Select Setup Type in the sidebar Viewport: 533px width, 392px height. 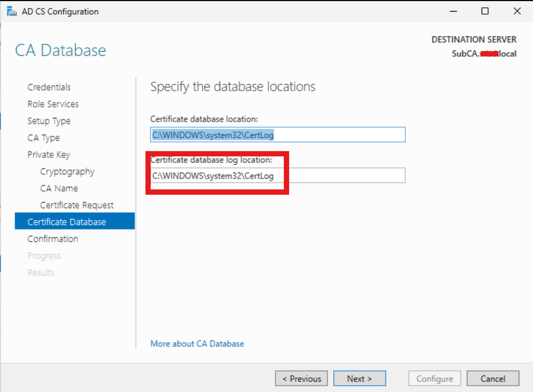[49, 121]
